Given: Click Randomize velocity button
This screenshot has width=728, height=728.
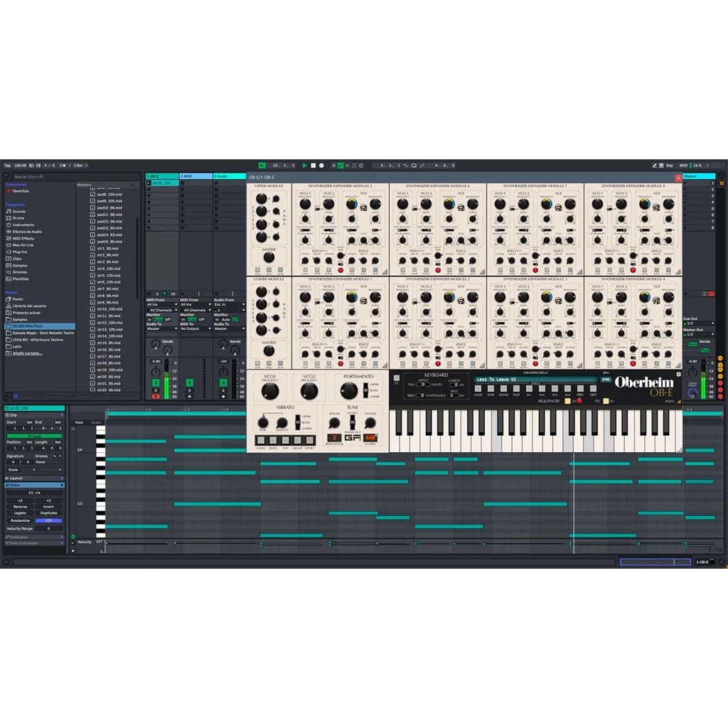Looking at the screenshot, I should (x=20, y=520).
